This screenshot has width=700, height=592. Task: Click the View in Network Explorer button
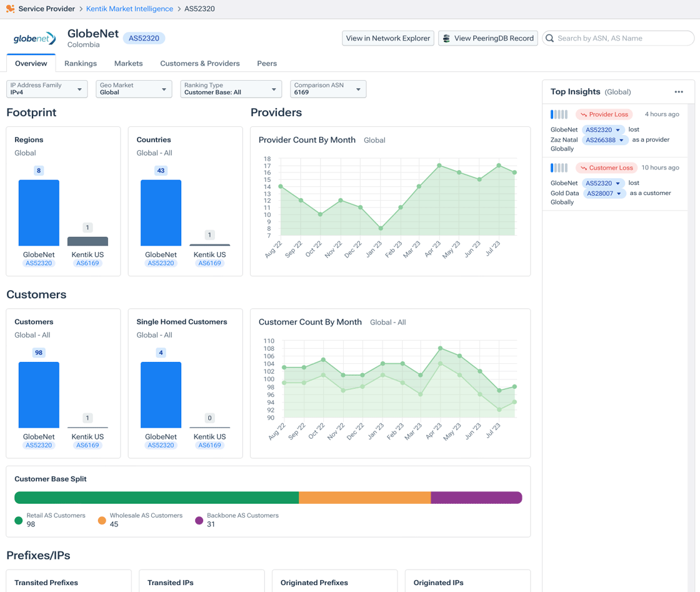(387, 38)
